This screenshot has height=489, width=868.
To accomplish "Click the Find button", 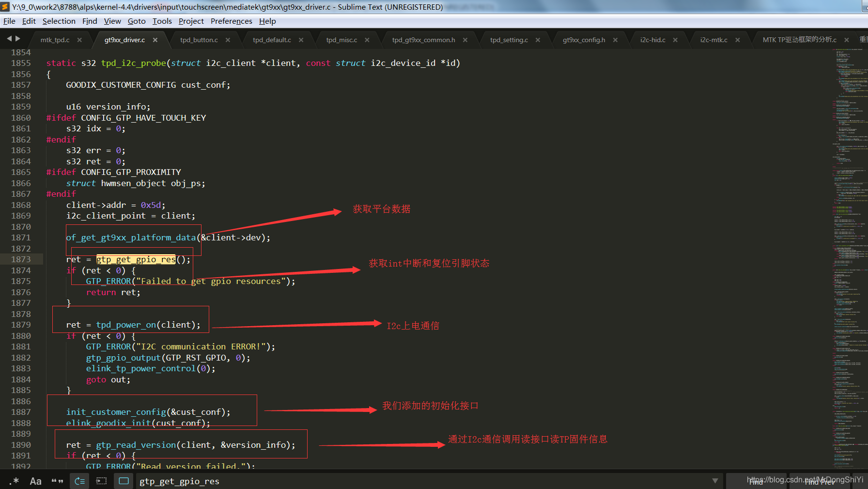I will [x=756, y=482].
